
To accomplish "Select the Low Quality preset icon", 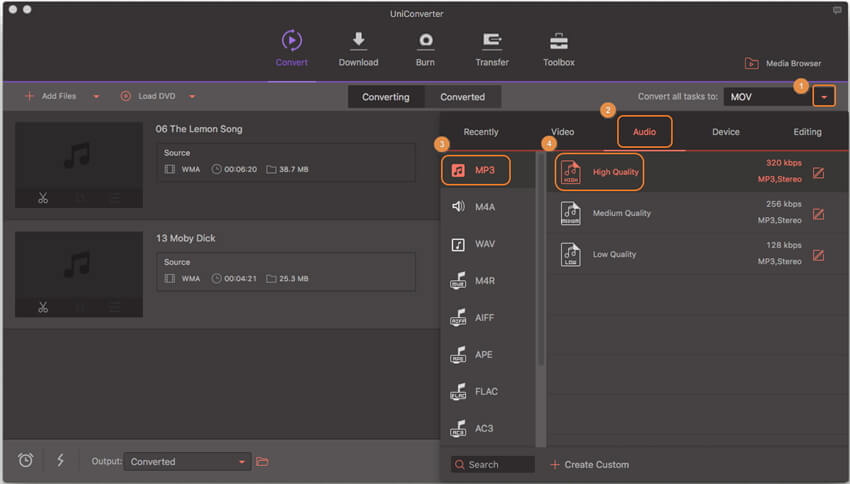I will (x=570, y=254).
